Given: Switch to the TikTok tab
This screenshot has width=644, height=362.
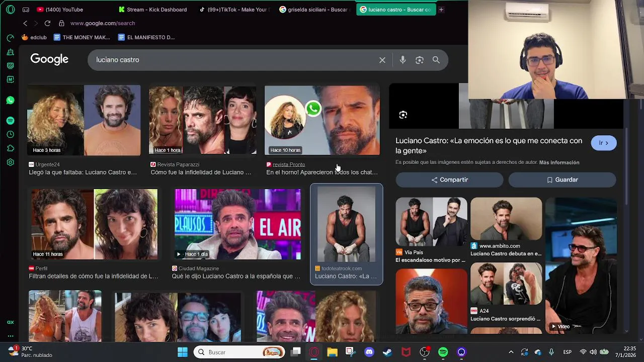Looking at the screenshot, I should [234, 10].
